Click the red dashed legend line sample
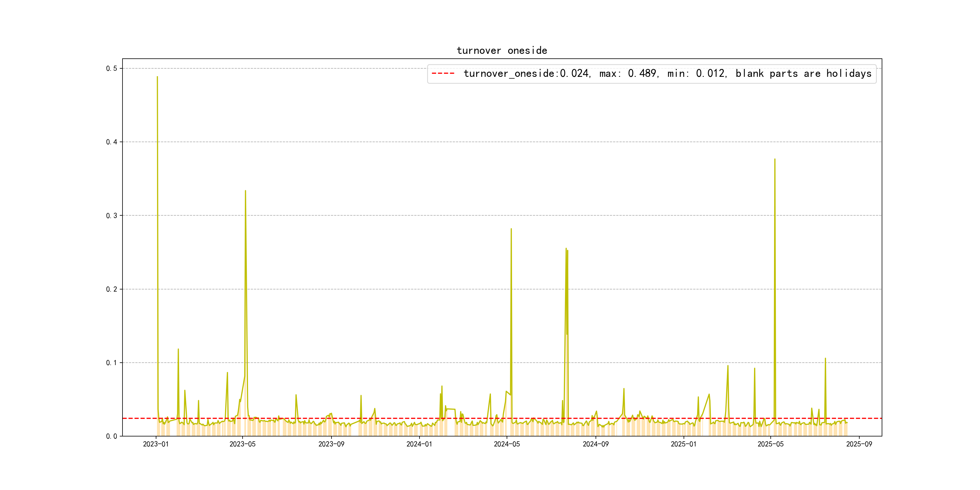The image size is (980, 490). (x=443, y=73)
